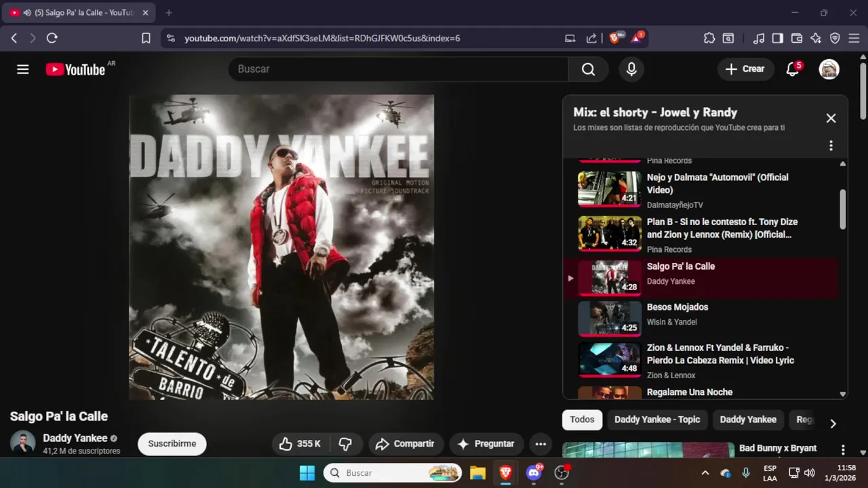Close the Salgo Pa' la Calle tab

145,13
